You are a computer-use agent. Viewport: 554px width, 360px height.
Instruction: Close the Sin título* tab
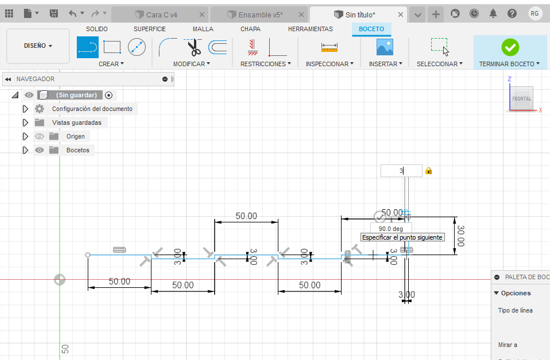(400, 14)
